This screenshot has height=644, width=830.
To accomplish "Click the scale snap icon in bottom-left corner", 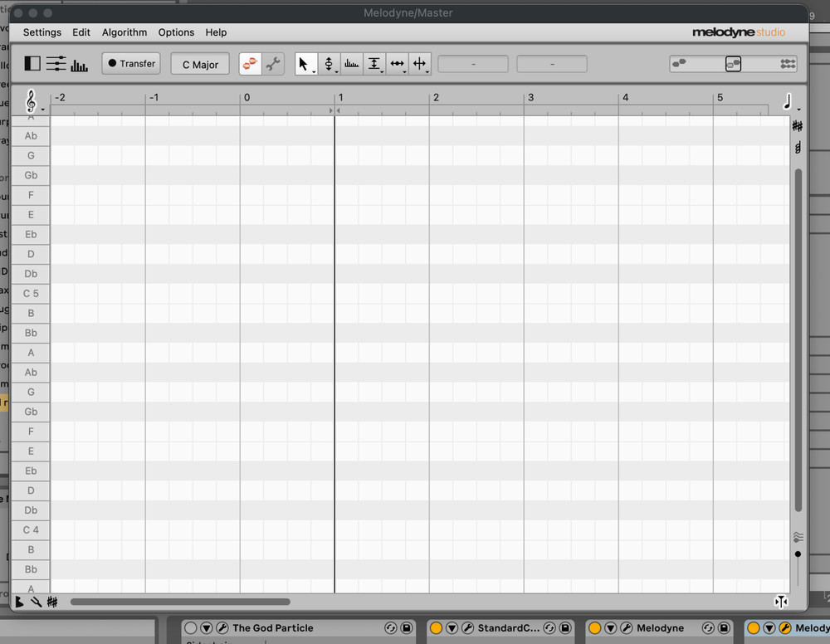I will pyautogui.click(x=53, y=602).
